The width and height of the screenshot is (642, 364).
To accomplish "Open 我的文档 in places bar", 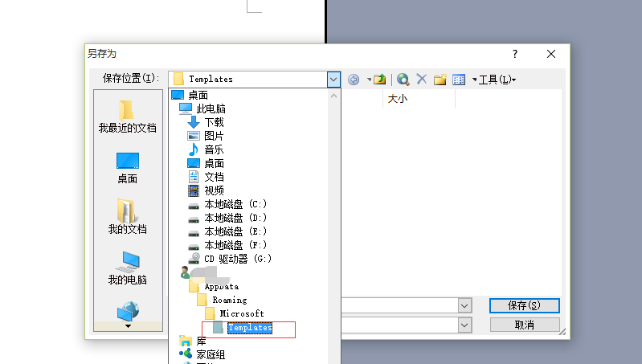I will 127,217.
